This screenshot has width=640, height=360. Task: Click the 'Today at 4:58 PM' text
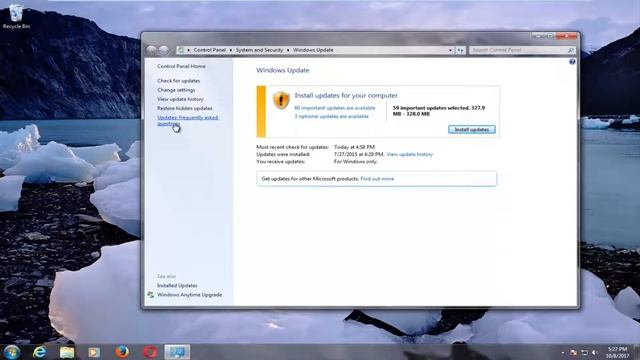(354, 147)
